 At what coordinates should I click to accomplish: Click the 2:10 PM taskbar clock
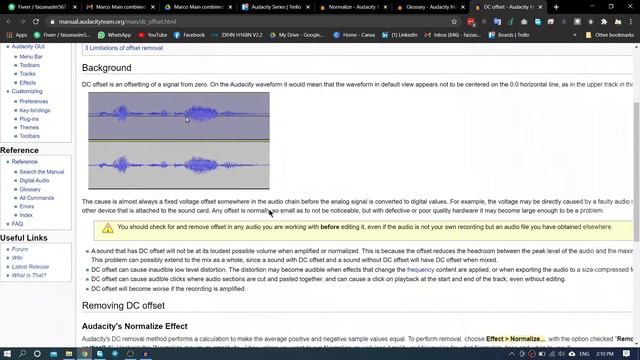(604, 354)
